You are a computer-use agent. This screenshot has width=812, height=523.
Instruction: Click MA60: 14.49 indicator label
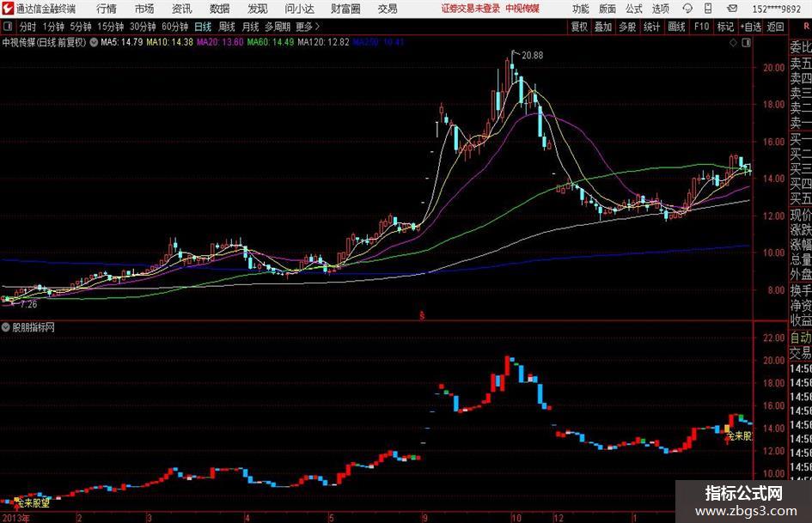click(x=271, y=42)
